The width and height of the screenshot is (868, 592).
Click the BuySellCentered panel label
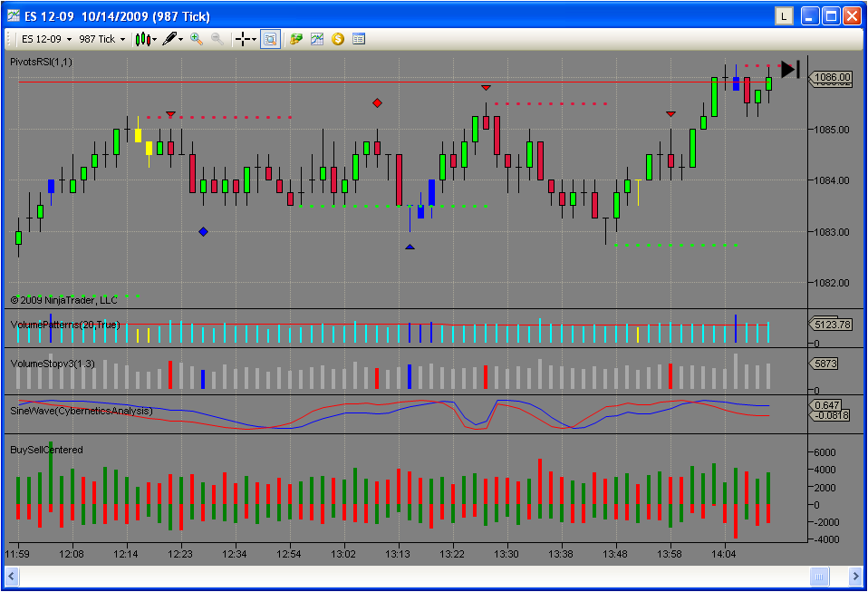(x=46, y=450)
